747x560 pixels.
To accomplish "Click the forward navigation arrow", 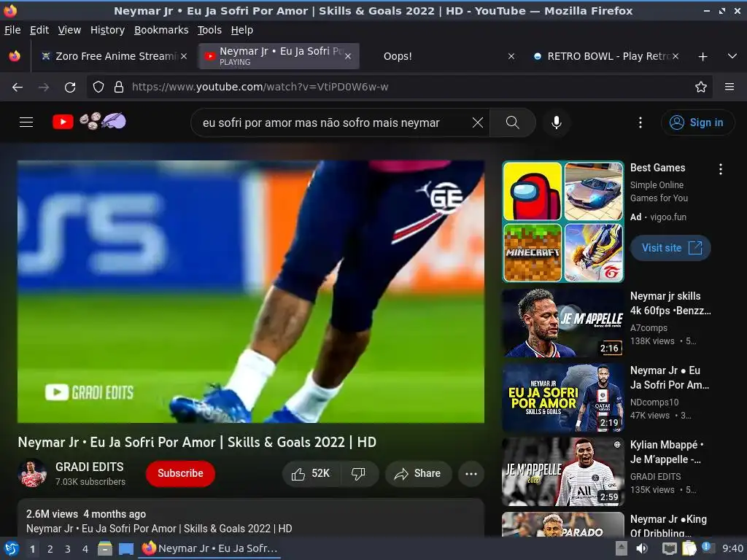I will click(x=44, y=87).
